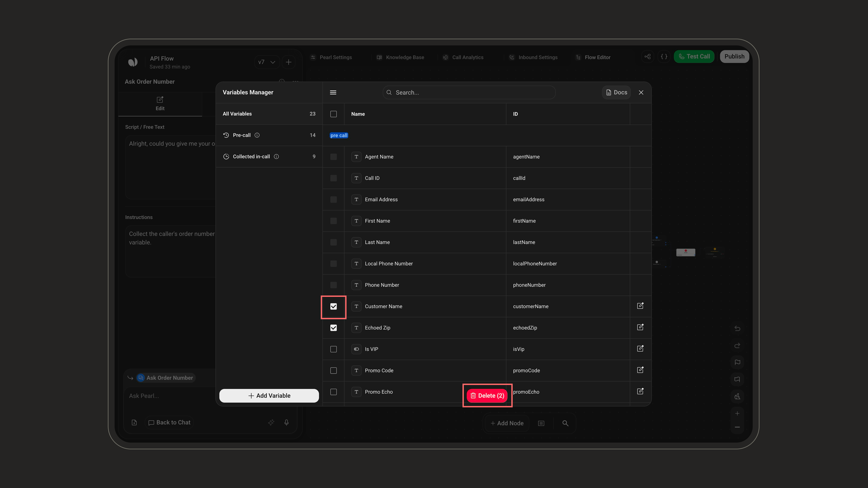Check the Promo Code checkbox

[x=334, y=370]
